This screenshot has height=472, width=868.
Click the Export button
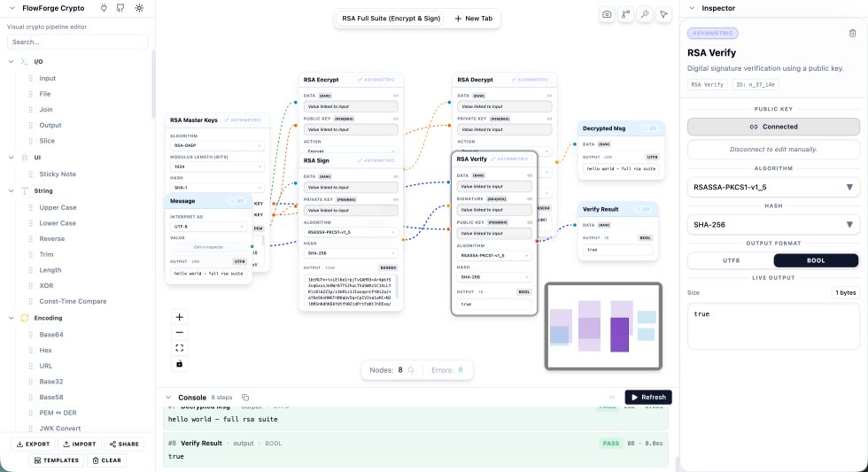34,444
